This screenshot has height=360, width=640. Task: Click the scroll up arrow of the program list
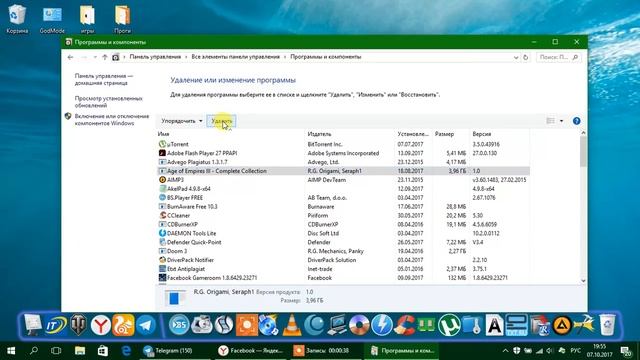(x=583, y=133)
